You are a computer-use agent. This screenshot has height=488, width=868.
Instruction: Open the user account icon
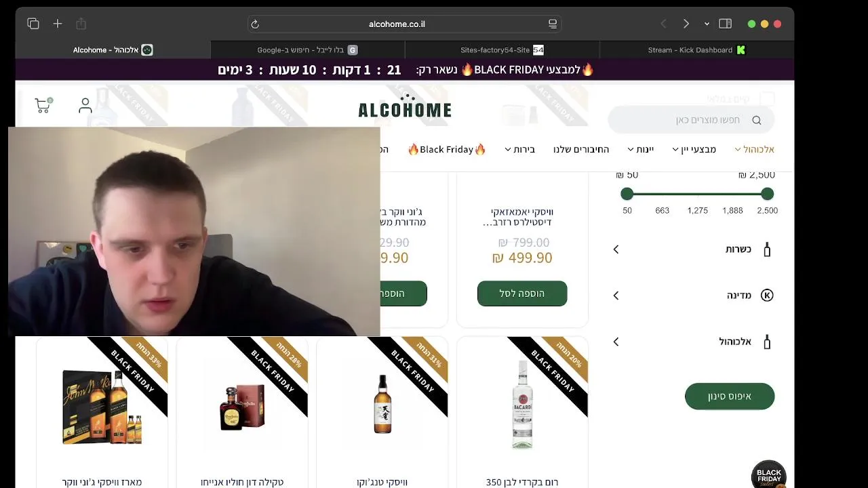pyautogui.click(x=85, y=106)
